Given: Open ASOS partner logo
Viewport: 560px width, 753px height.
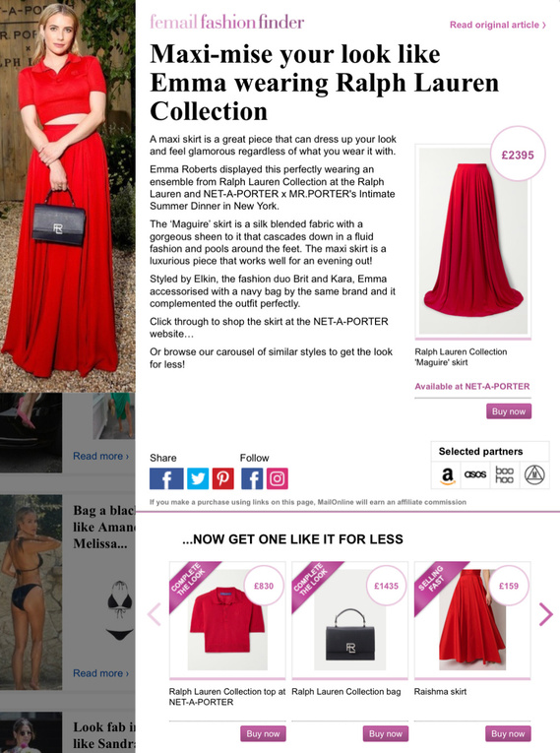Looking at the screenshot, I should click(475, 474).
